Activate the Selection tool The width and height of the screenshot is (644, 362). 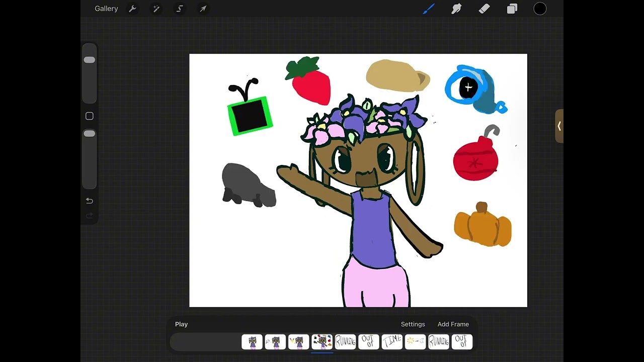coord(180,9)
